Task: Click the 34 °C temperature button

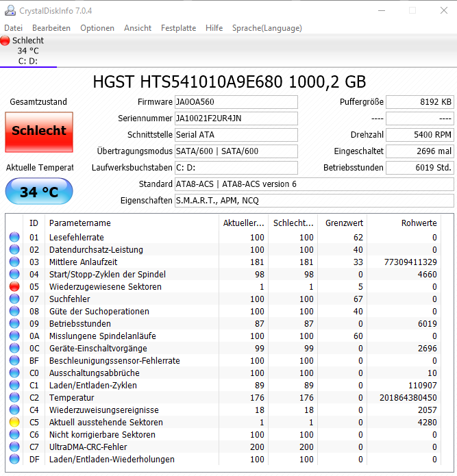Action: tap(39, 191)
